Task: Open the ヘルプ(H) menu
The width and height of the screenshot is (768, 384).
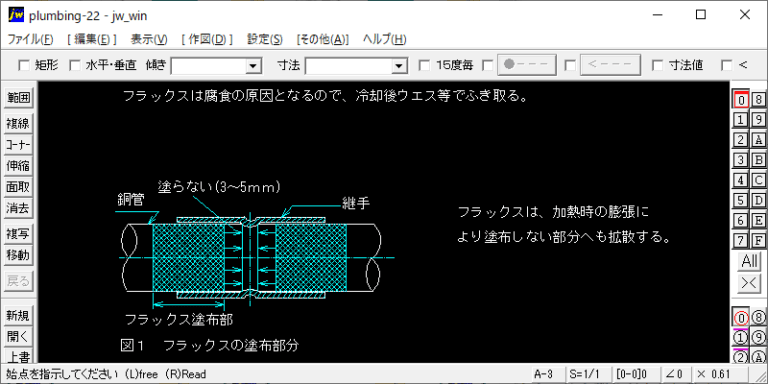Action: click(x=384, y=40)
